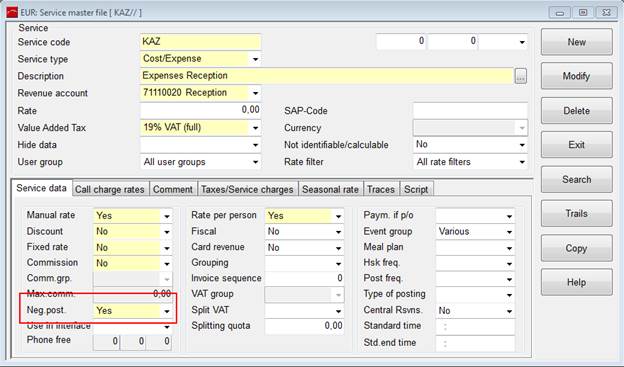The height and width of the screenshot is (367, 624).
Task: Switch to Call charge rates tab
Action: click(110, 189)
